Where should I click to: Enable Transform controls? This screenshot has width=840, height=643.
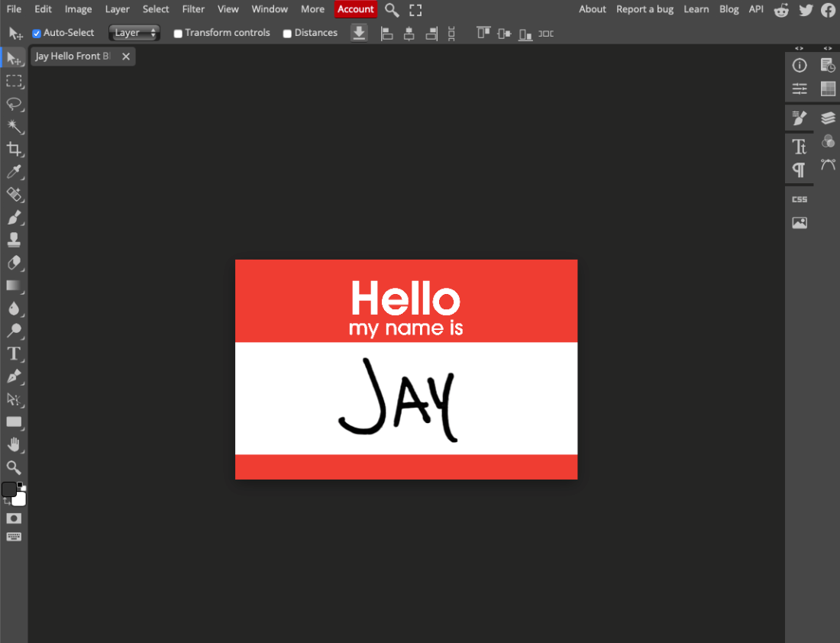[178, 33]
